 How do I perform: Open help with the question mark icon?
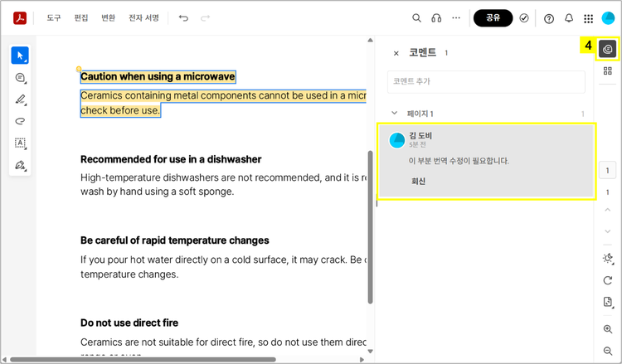click(549, 18)
